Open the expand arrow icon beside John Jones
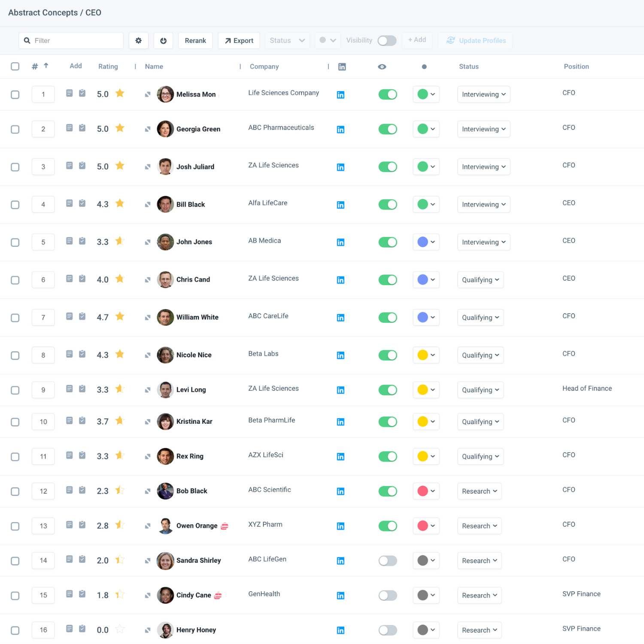 [x=148, y=242]
